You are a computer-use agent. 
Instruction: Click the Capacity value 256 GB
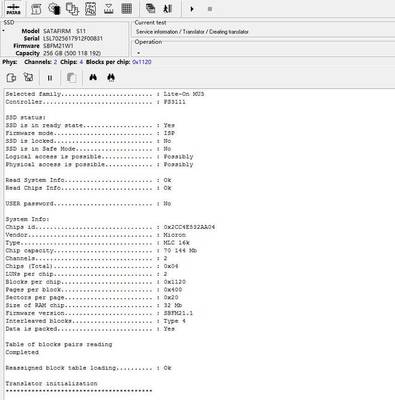(72, 53)
